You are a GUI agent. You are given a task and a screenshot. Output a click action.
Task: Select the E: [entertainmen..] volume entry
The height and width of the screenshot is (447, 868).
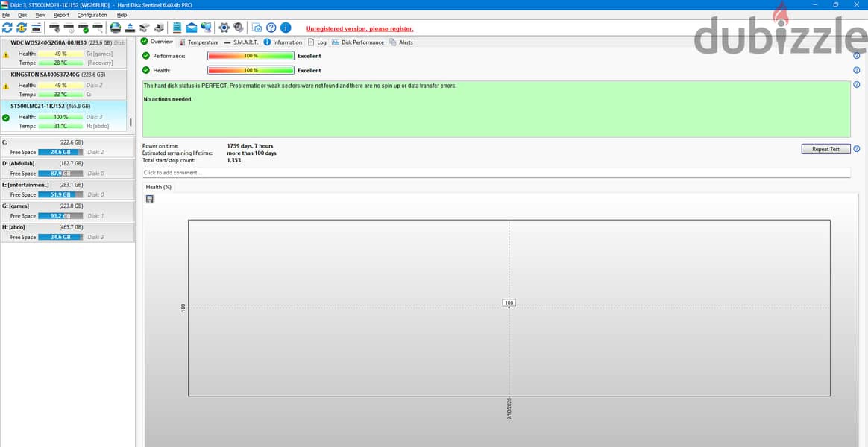[x=68, y=190]
